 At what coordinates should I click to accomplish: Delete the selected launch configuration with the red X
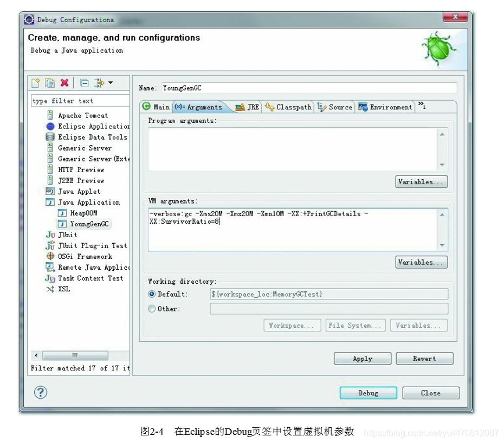point(64,83)
